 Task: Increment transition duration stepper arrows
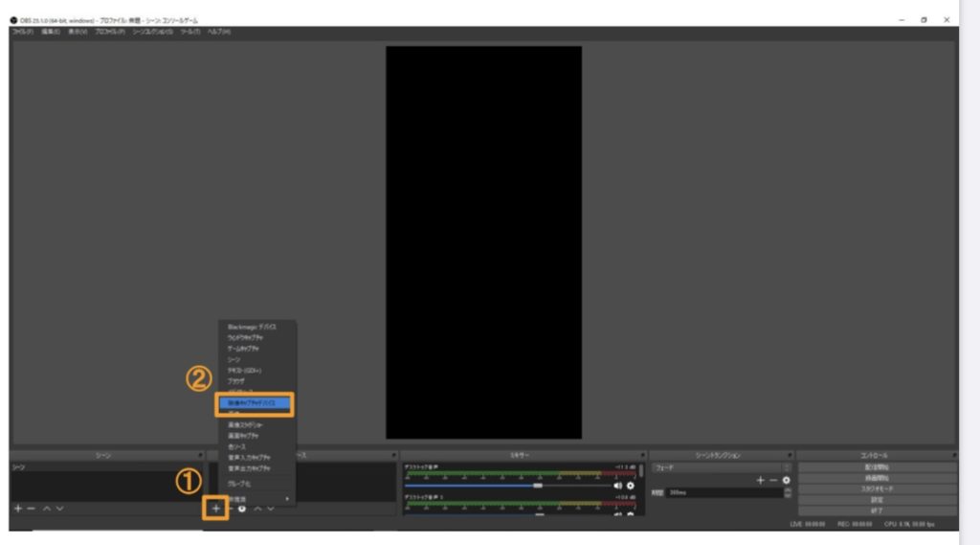click(x=788, y=492)
